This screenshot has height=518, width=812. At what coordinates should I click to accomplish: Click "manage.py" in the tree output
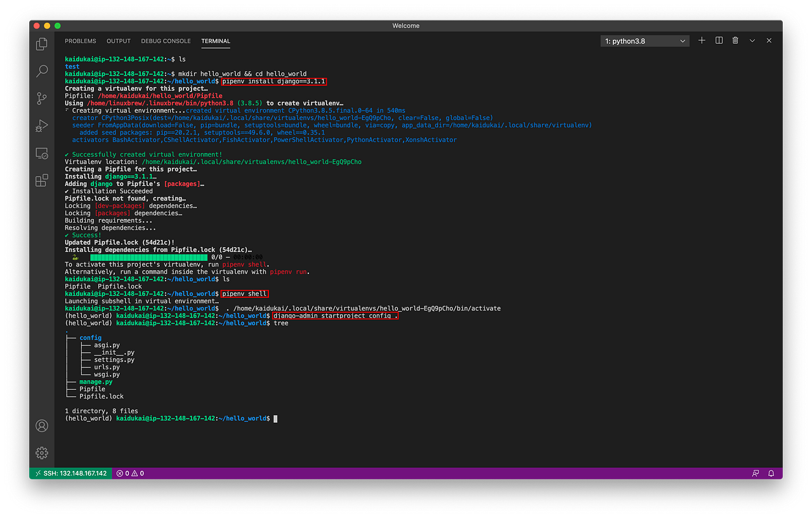click(x=96, y=382)
